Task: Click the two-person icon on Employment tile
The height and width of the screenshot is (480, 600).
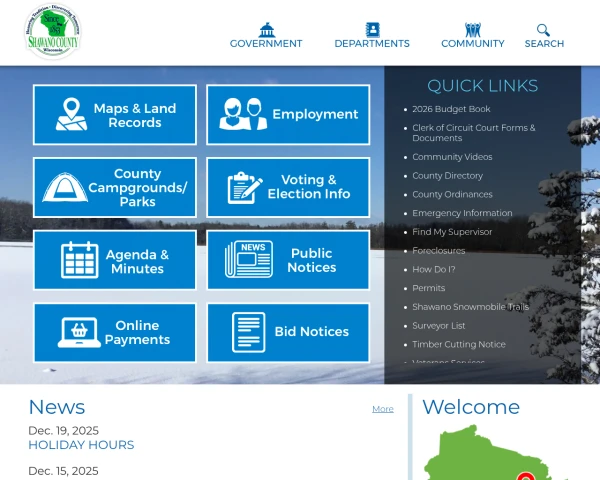Action: click(243, 114)
